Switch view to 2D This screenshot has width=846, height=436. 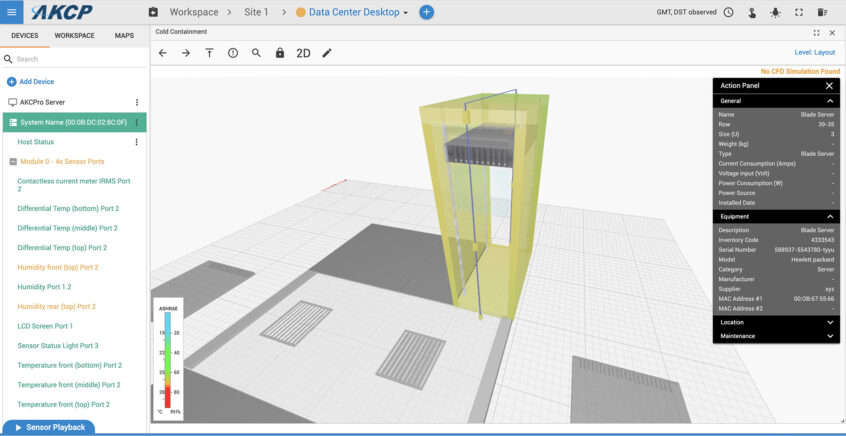[303, 53]
